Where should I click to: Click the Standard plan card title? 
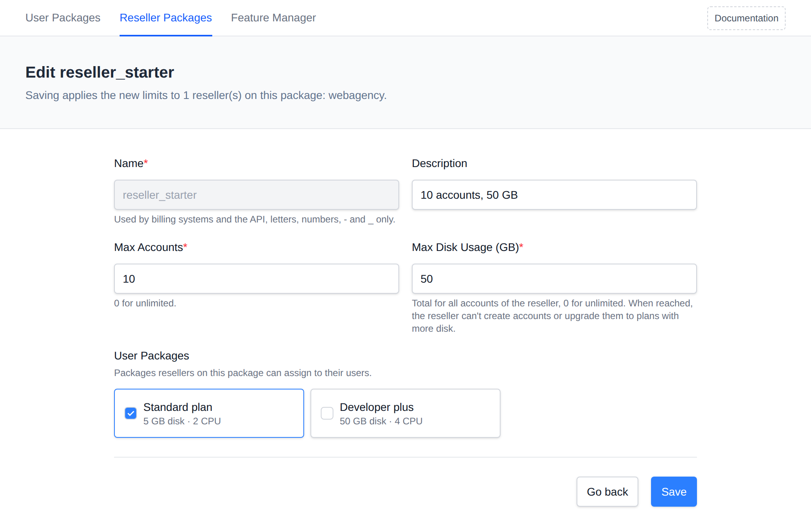(178, 407)
